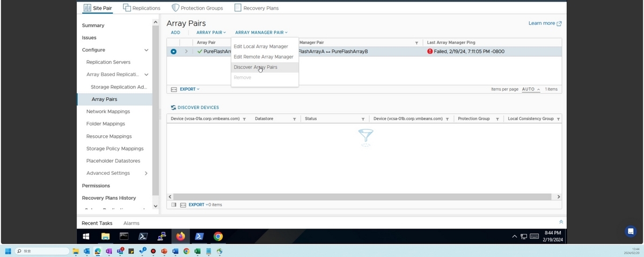The height and width of the screenshot is (257, 644).
Task: Open Placeholder Datastores
Action: (x=113, y=161)
